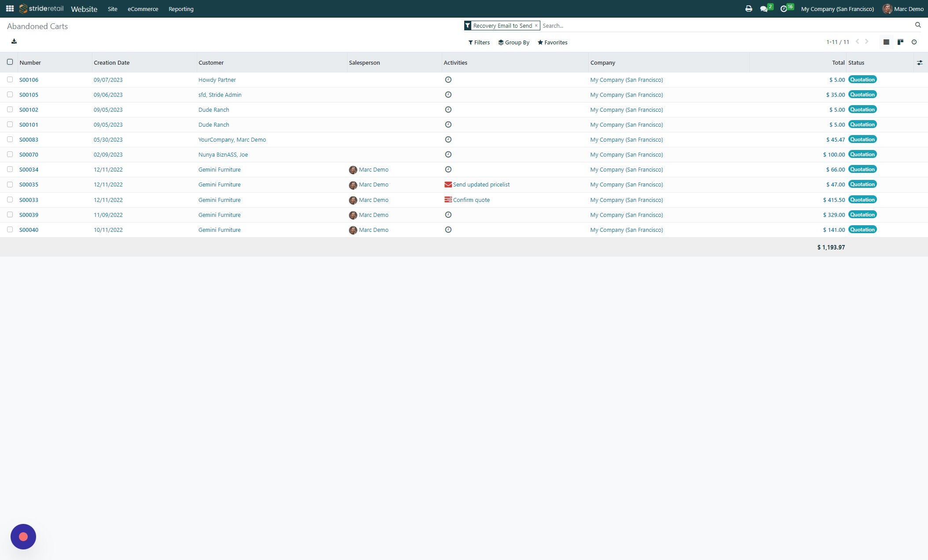Open optional columns settings icon
Screen dimensions: 928x560
[x=920, y=63]
